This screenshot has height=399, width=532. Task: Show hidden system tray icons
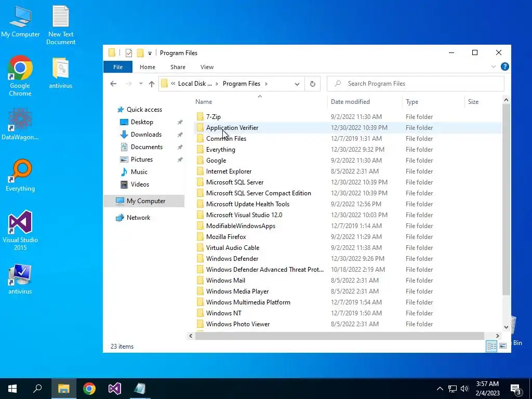coord(440,389)
